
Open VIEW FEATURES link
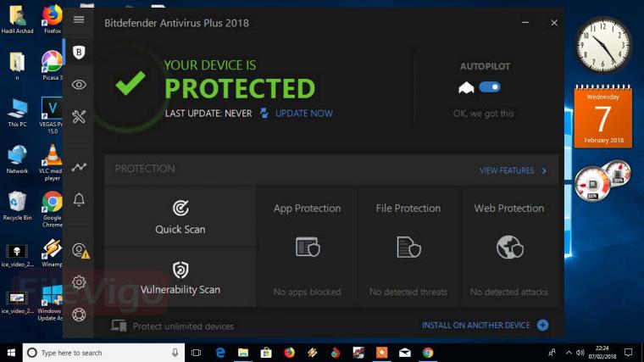pyautogui.click(x=507, y=170)
